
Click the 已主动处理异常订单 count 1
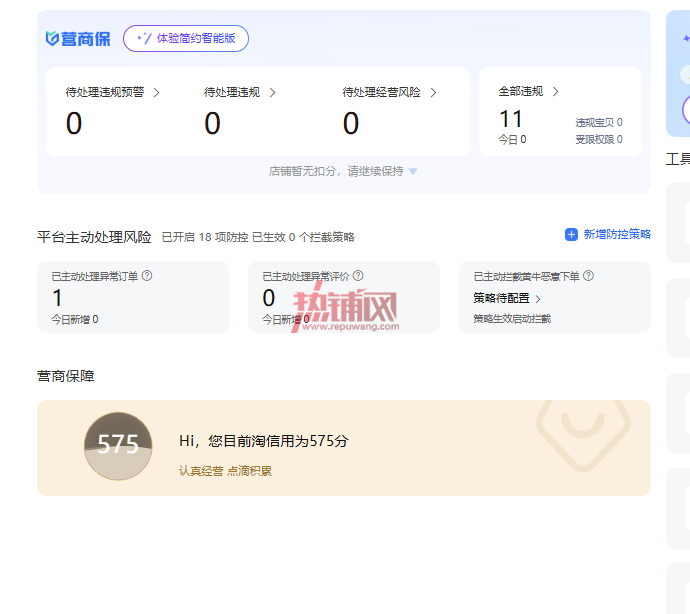[57, 298]
